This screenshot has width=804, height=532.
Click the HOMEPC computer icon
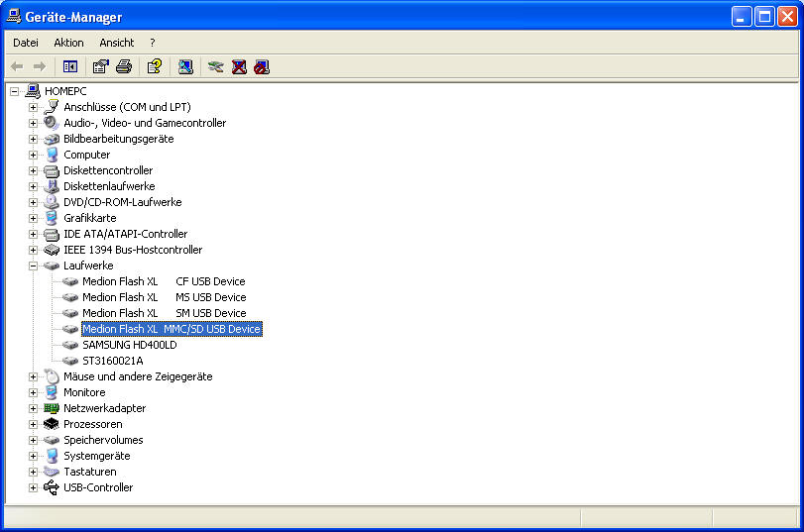click(x=33, y=91)
